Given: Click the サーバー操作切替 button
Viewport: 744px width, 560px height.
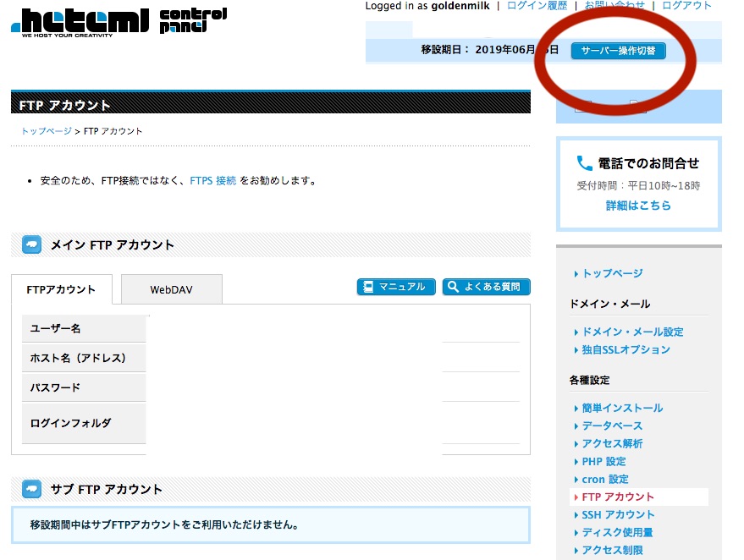Looking at the screenshot, I should (x=618, y=51).
